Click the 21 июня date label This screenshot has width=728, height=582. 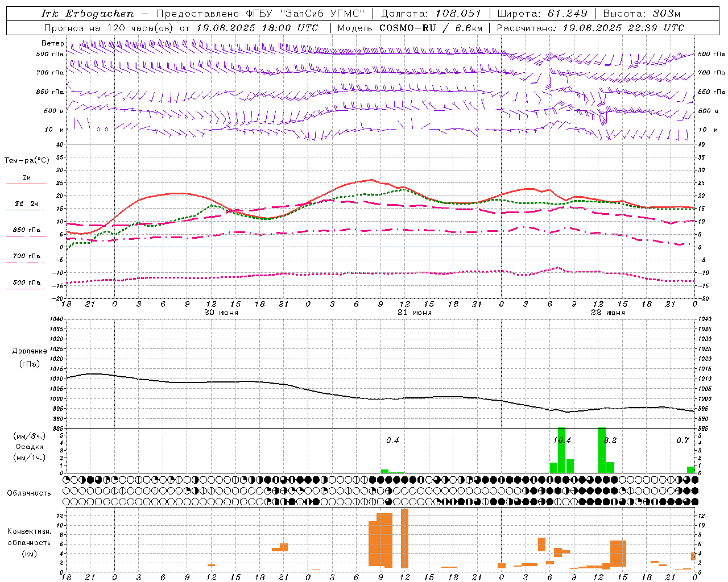click(x=415, y=313)
